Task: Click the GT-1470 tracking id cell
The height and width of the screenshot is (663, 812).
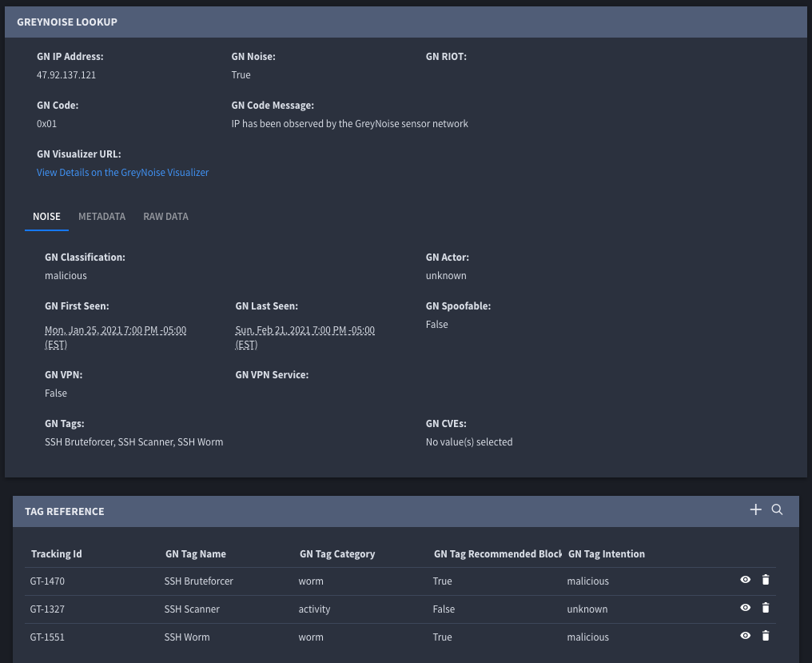Action: [x=47, y=581]
